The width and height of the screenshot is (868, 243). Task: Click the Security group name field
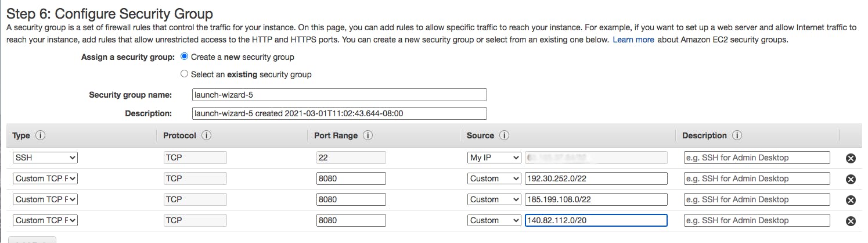pyautogui.click(x=340, y=95)
